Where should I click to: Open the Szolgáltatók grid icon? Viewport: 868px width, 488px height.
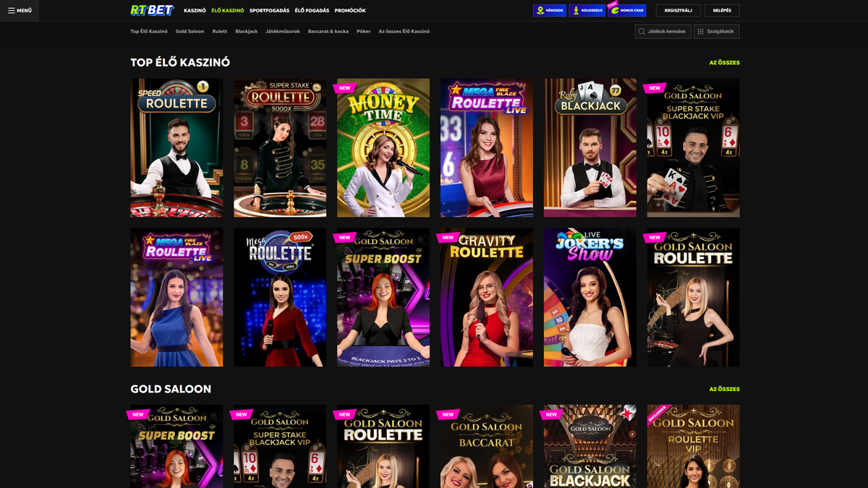tap(700, 31)
